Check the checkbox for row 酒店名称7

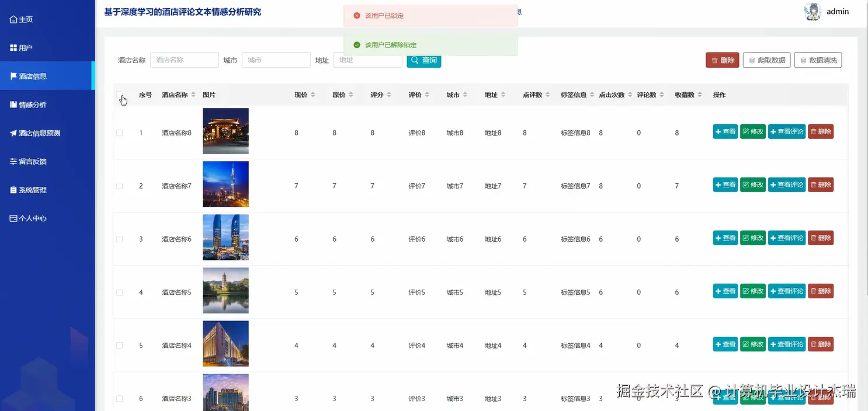(x=119, y=186)
